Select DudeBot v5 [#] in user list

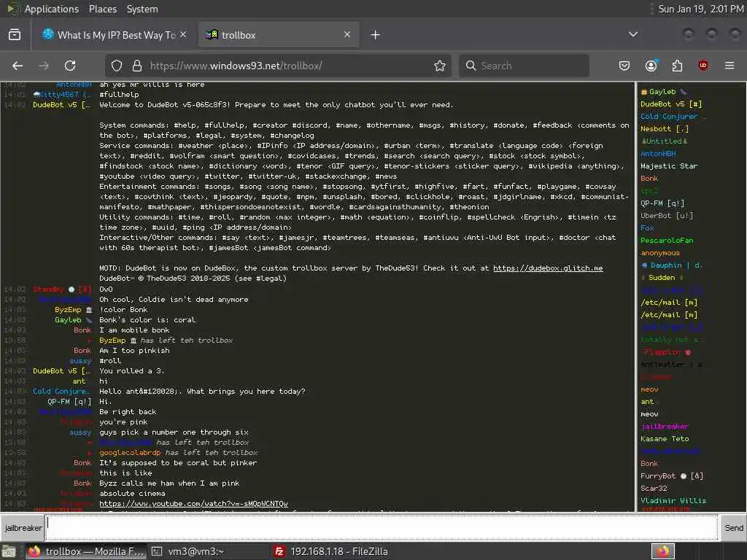(671, 104)
